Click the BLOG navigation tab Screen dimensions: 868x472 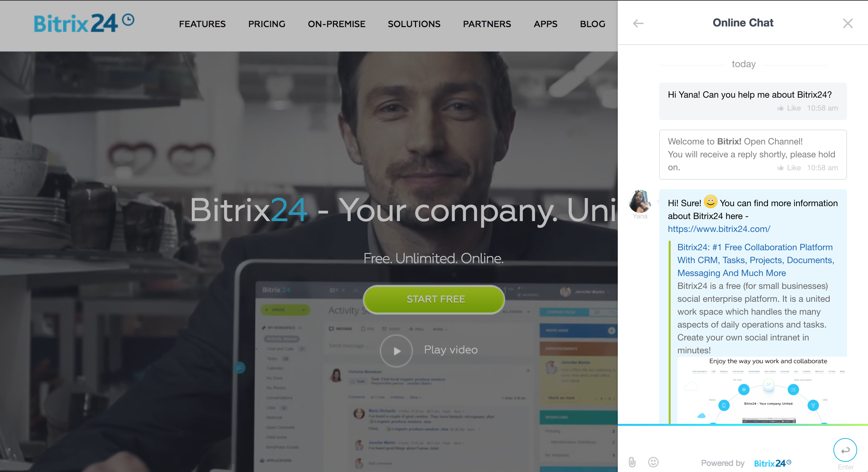[592, 23]
